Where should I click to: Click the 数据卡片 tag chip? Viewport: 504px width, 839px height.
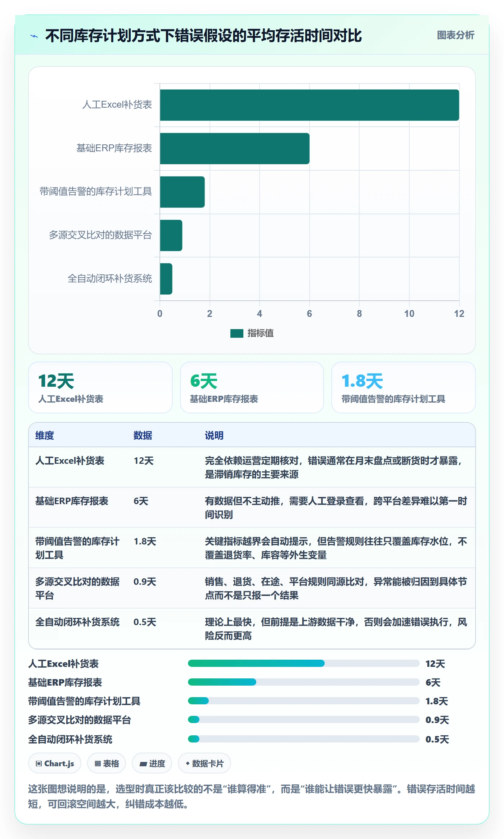point(204,763)
